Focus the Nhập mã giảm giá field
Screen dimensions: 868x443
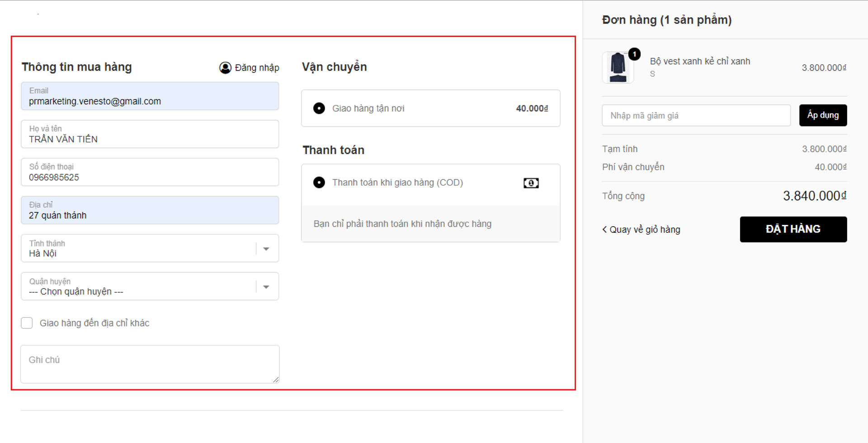(696, 116)
